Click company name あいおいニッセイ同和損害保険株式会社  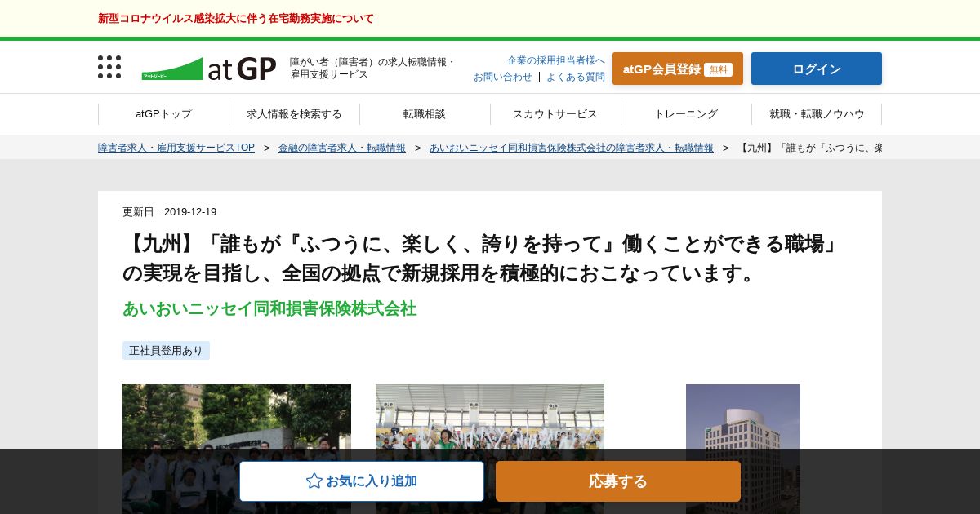(x=269, y=308)
